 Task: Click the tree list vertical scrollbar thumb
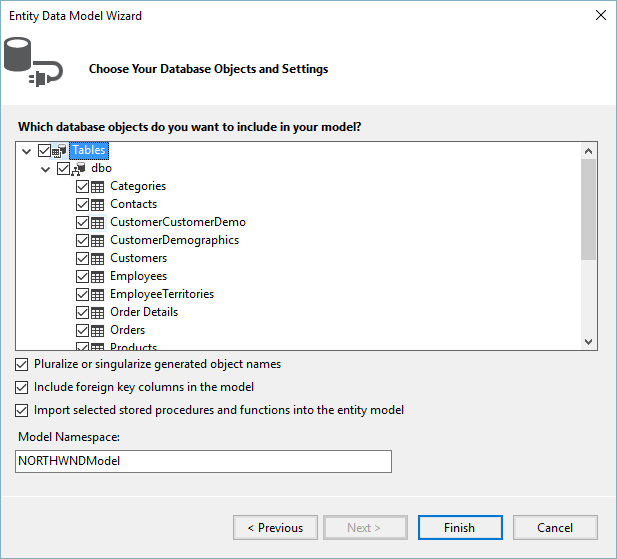[x=589, y=209]
